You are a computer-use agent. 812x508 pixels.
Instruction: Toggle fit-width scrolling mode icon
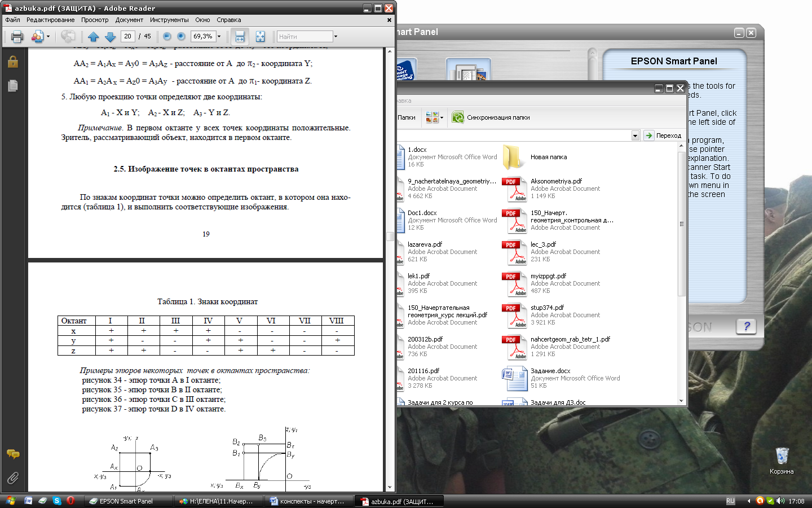240,37
